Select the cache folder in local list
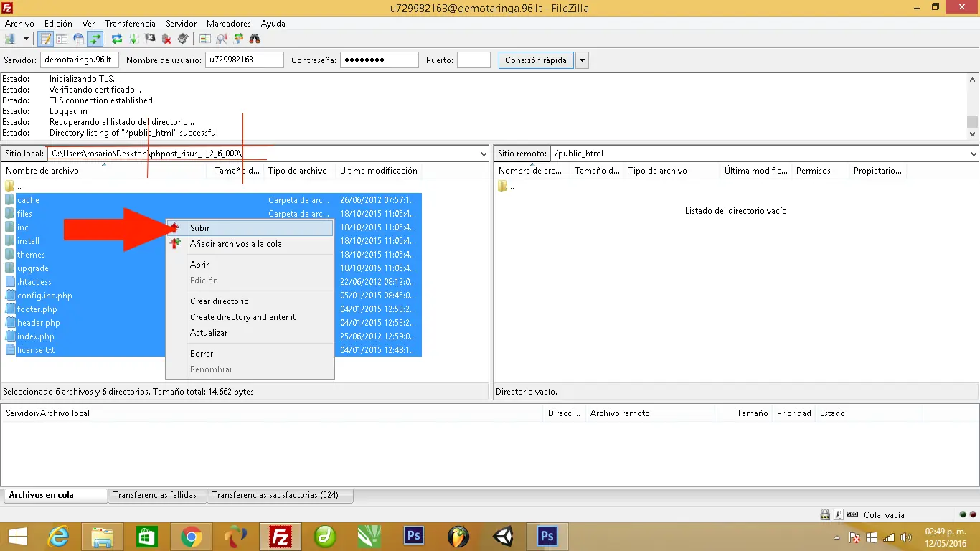Image resolution: width=980 pixels, height=551 pixels. click(28, 200)
